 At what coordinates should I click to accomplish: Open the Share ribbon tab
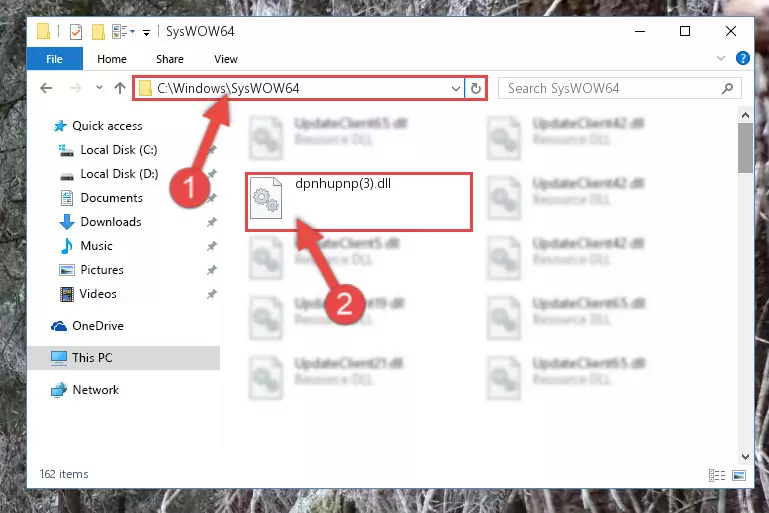pos(170,59)
